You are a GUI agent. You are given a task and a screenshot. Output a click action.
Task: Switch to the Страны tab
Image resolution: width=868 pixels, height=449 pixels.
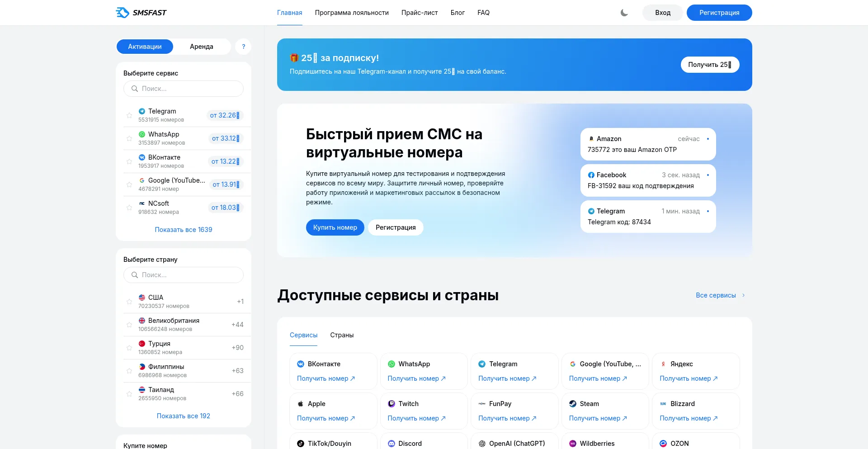click(342, 335)
